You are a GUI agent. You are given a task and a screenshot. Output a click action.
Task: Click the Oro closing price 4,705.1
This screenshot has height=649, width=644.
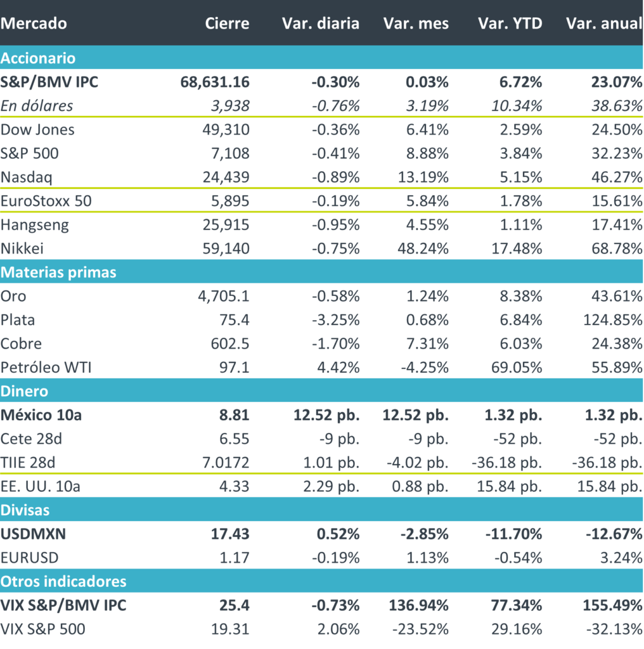click(224, 296)
